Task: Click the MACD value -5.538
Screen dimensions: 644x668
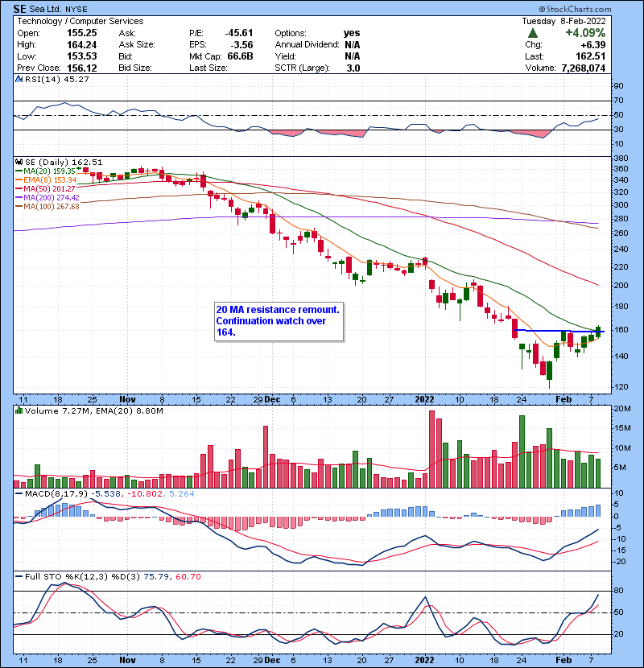Action: (105, 494)
